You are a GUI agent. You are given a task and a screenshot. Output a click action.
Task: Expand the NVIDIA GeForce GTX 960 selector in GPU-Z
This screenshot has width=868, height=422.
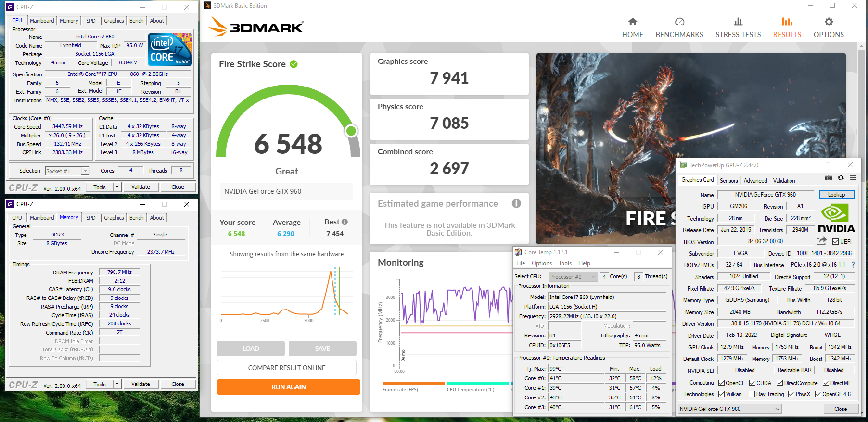(x=777, y=409)
